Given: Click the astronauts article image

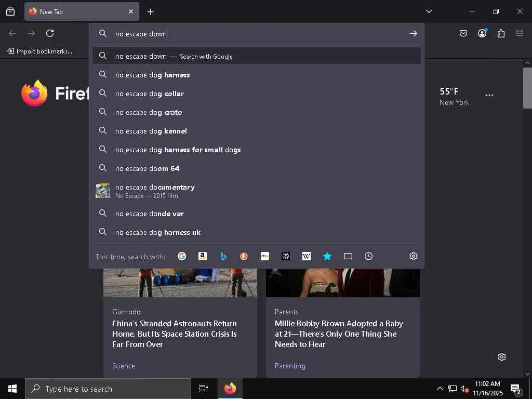Looking at the screenshot, I should coord(180,283).
